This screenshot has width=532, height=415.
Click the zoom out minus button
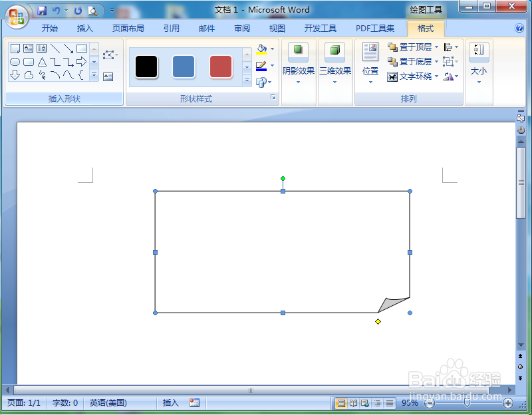pyautogui.click(x=430, y=403)
